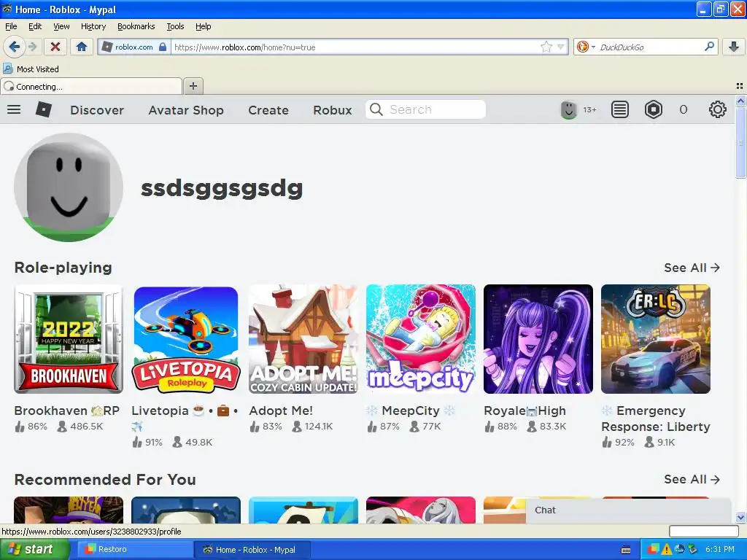Open the Robux navigation link

[332, 110]
